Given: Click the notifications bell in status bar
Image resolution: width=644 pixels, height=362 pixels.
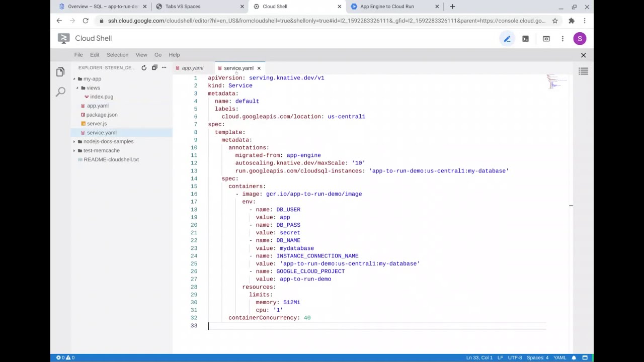Looking at the screenshot, I should coord(574,357).
